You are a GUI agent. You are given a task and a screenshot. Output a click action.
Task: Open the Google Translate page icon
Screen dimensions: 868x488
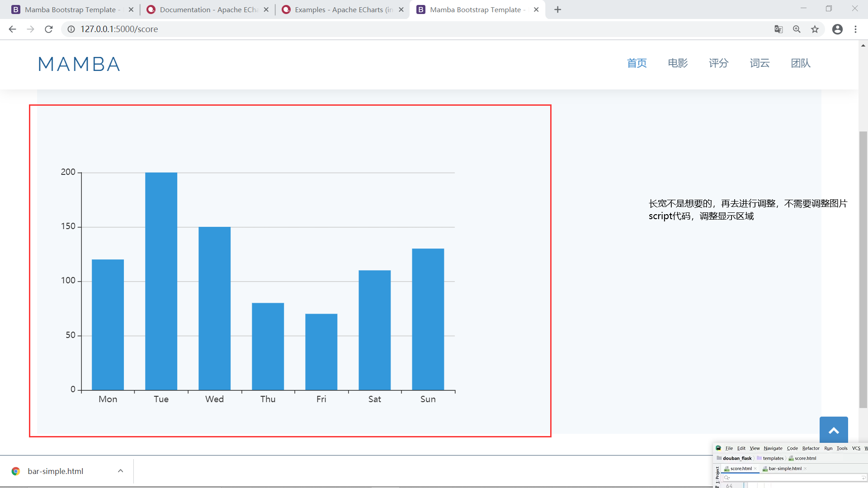coord(778,29)
